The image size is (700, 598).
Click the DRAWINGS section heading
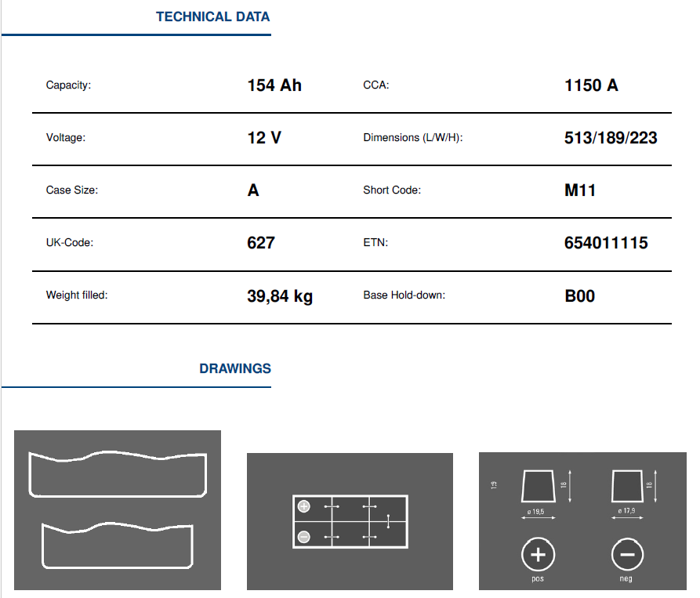tap(235, 368)
